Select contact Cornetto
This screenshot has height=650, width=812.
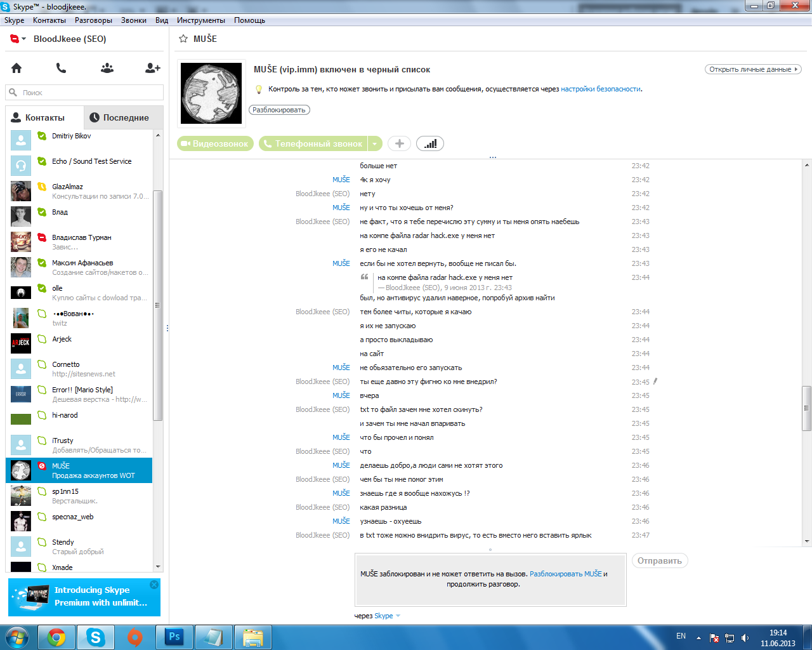click(79, 369)
